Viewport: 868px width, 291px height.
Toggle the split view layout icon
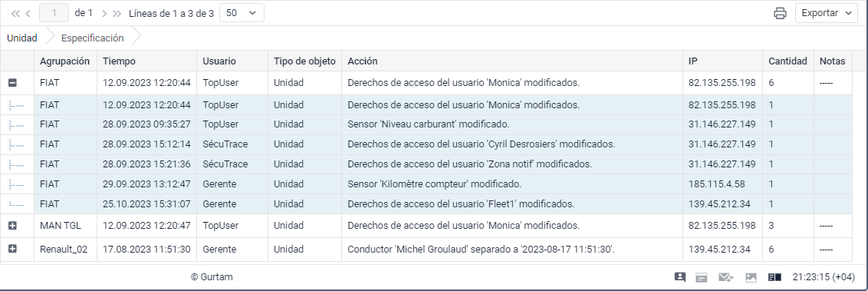pyautogui.click(x=774, y=277)
